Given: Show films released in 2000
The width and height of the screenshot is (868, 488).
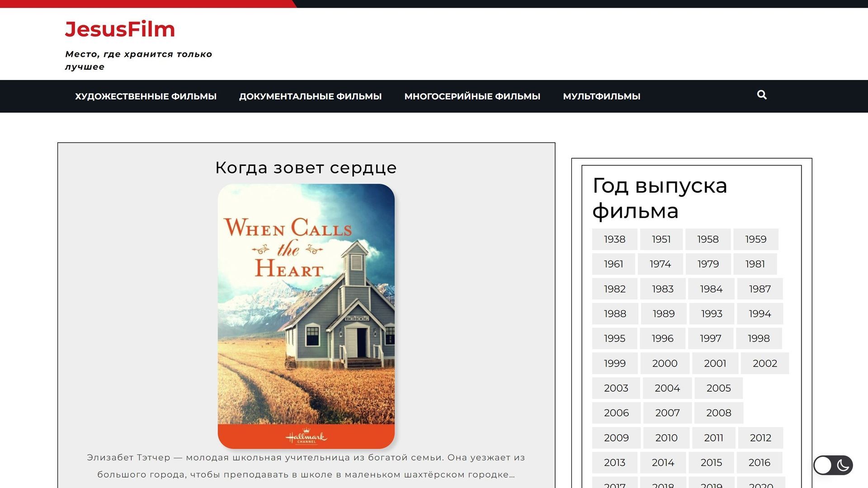Looking at the screenshot, I should 665,363.
